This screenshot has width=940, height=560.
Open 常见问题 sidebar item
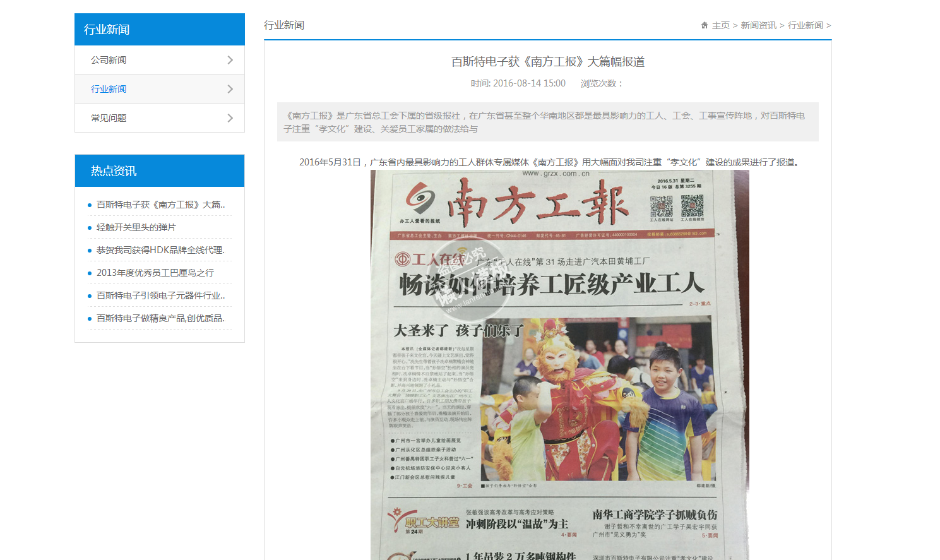[109, 118]
